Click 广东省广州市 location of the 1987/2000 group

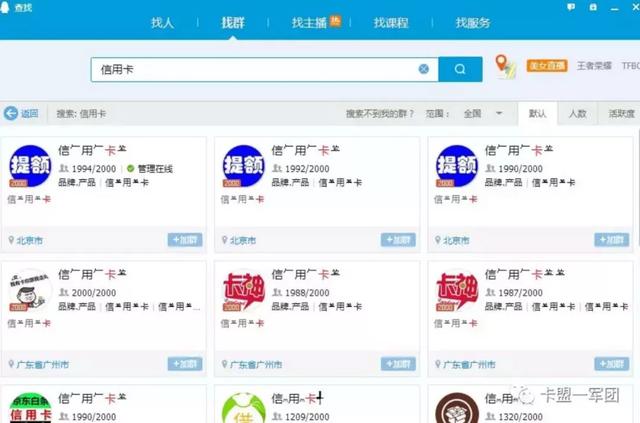click(469, 365)
